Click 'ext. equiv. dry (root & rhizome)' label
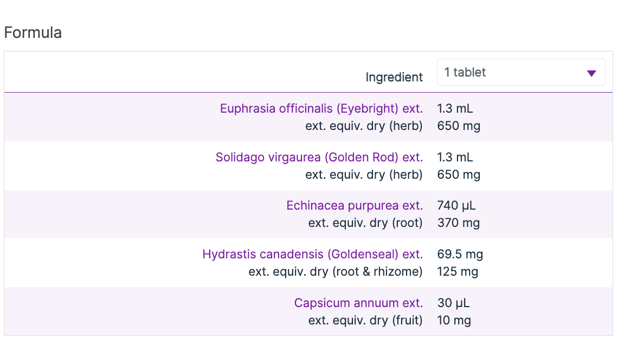 336,271
